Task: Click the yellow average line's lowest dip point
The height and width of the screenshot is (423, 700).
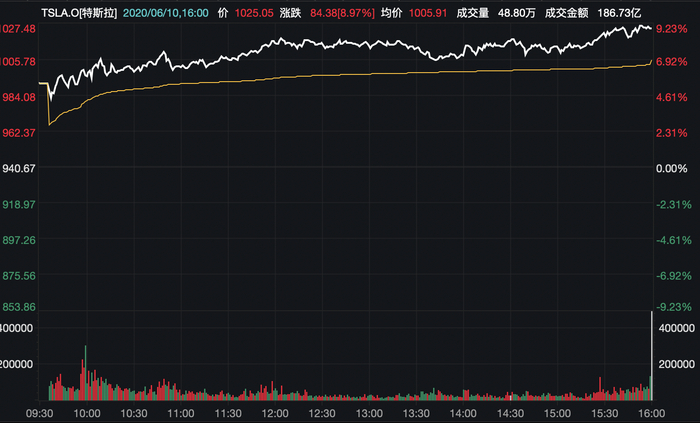Action: [49, 124]
